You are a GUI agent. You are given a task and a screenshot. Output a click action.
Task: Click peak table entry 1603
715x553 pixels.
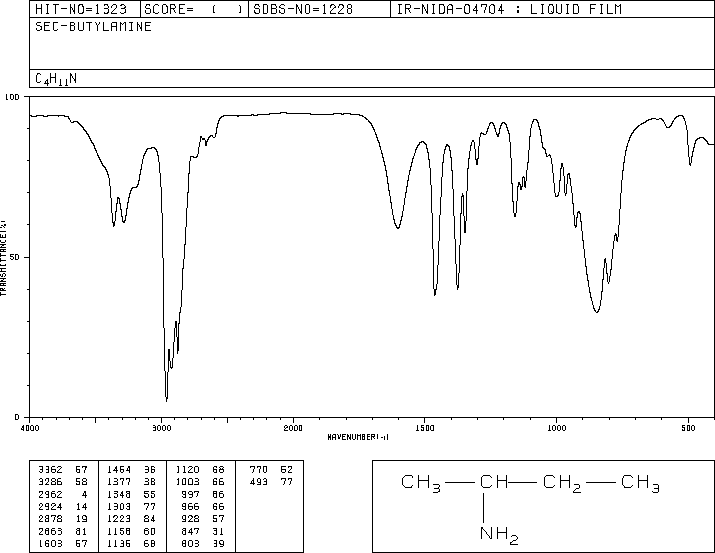pyautogui.click(x=50, y=544)
